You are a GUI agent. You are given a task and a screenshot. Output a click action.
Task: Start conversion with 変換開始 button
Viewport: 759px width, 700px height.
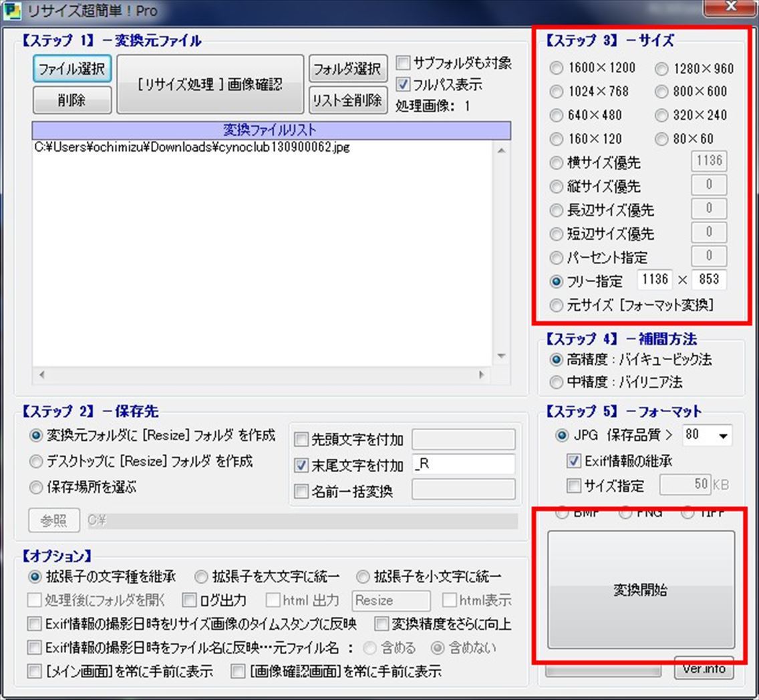[x=641, y=590]
